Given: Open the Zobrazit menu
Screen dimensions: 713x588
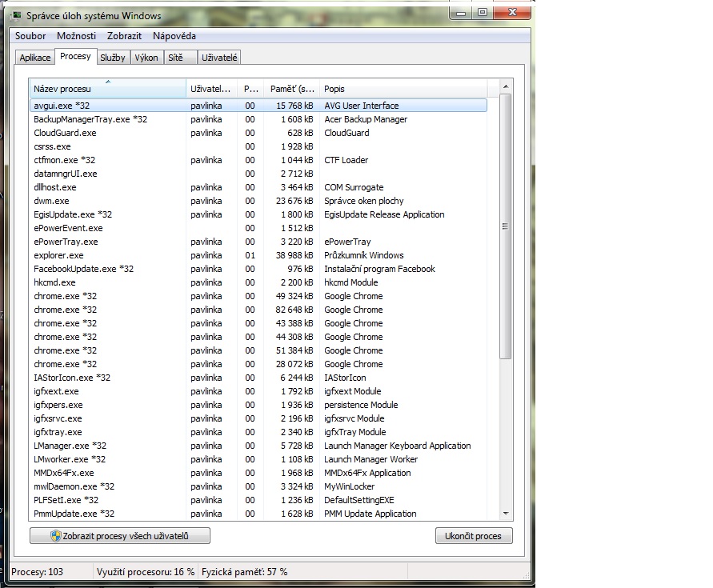Looking at the screenshot, I should coord(124,36).
